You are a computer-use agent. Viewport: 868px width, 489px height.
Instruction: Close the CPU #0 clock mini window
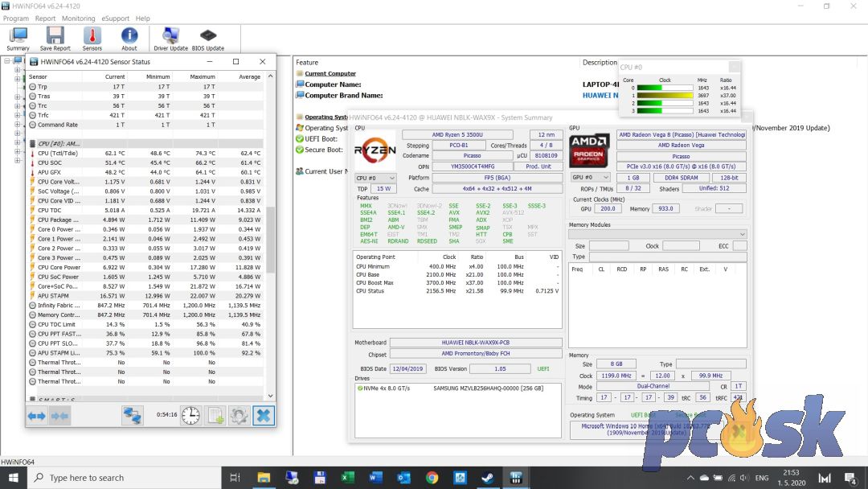coord(734,67)
